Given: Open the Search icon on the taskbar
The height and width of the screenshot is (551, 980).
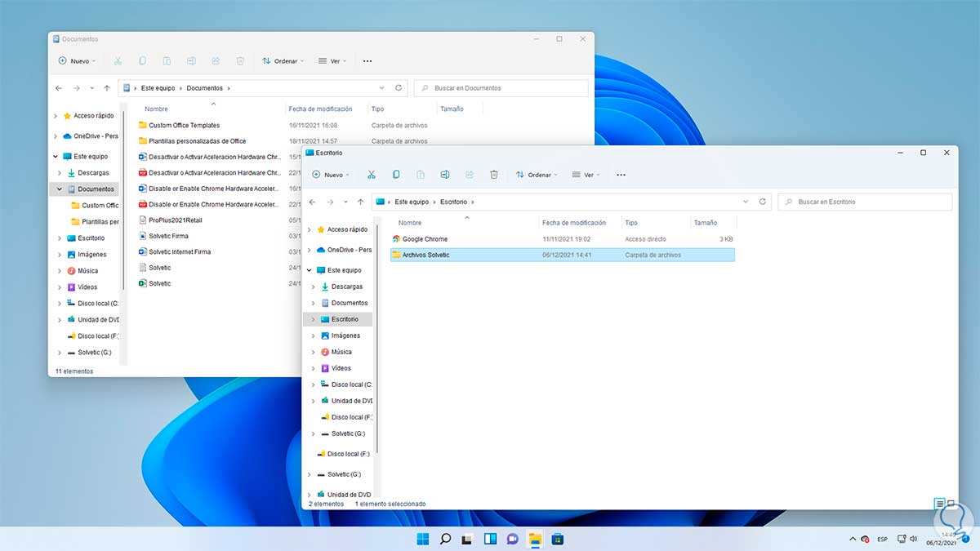Looking at the screenshot, I should [x=445, y=539].
